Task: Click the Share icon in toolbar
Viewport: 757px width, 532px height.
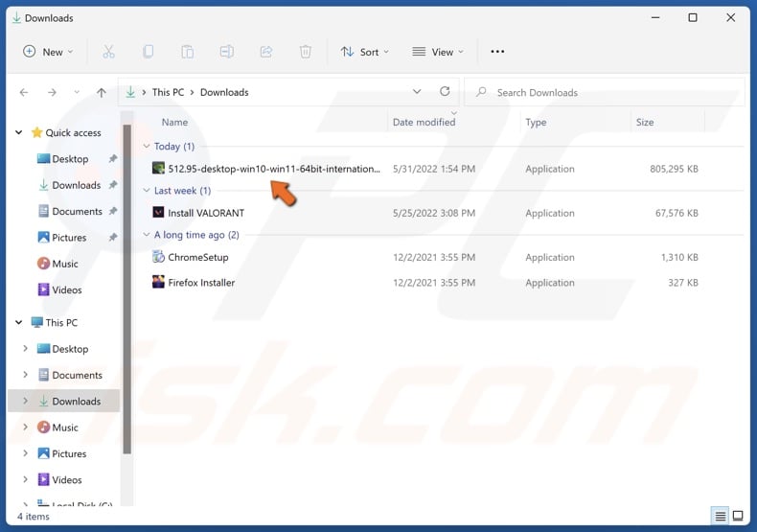Action: tap(266, 52)
